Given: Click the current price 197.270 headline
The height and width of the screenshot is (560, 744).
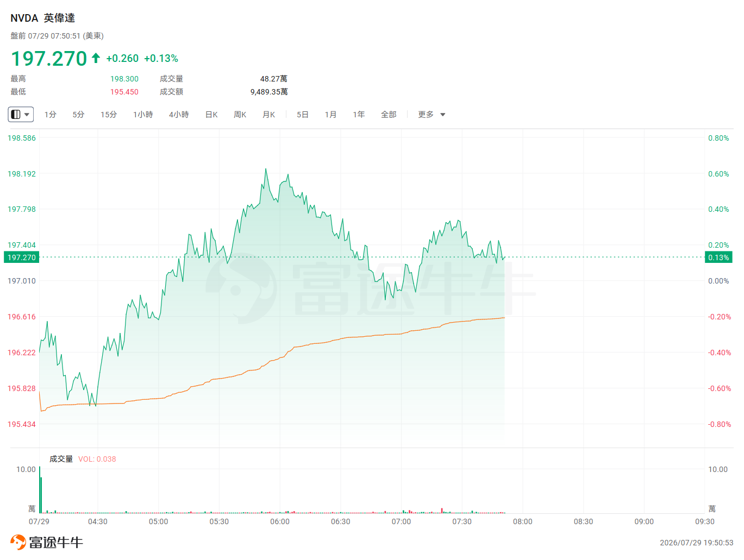Looking at the screenshot, I should pos(49,58).
